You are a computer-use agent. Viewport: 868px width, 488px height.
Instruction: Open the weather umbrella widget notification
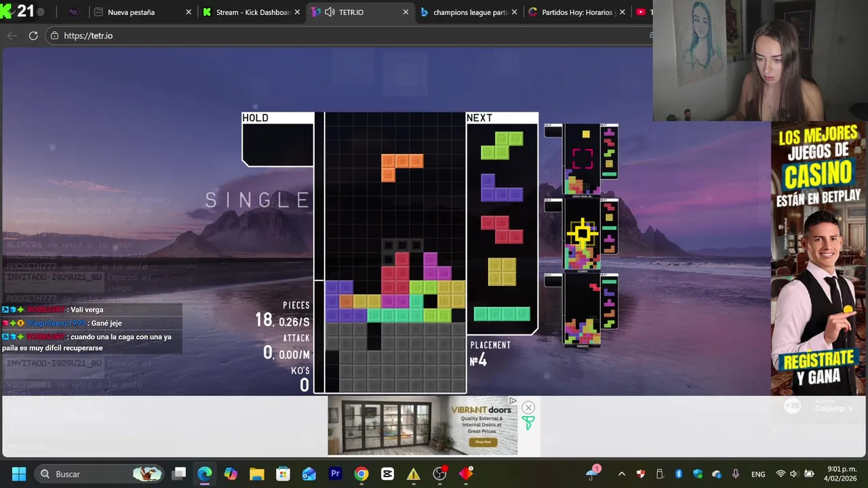(x=593, y=473)
